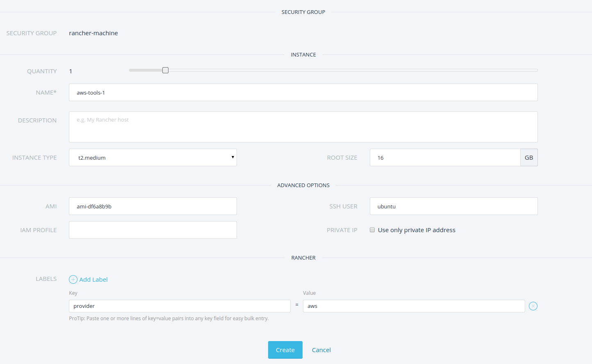Click the Add Label link text

(x=93, y=280)
